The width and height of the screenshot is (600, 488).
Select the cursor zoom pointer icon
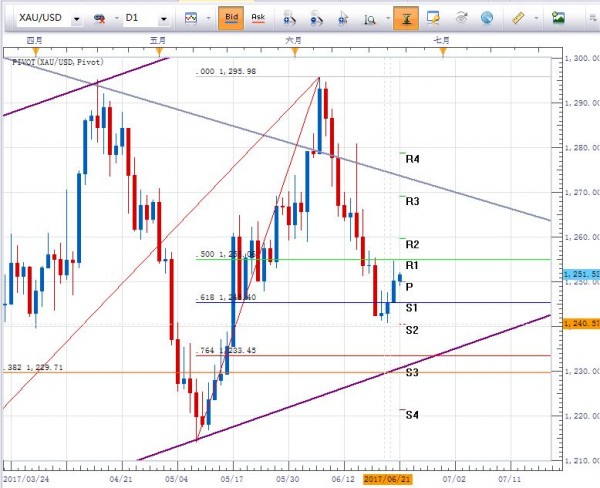click(343, 18)
